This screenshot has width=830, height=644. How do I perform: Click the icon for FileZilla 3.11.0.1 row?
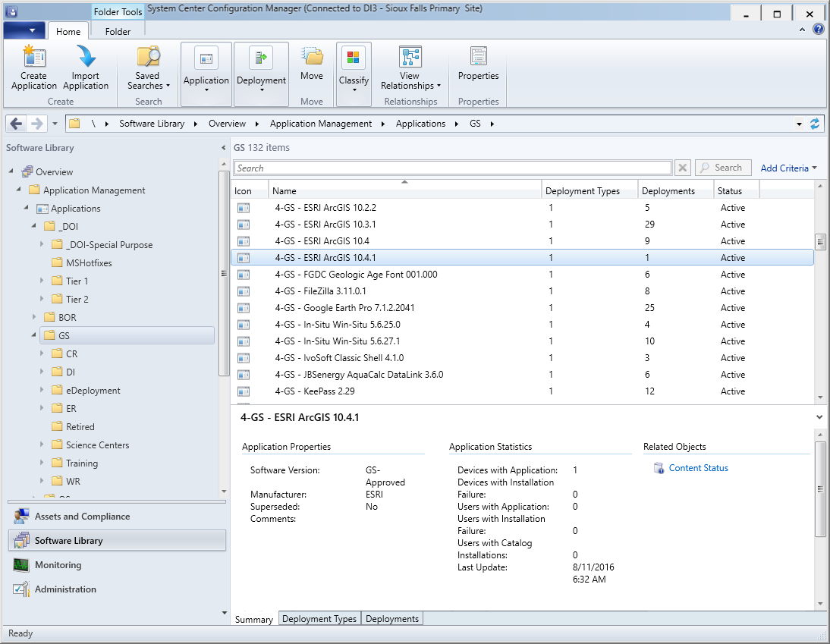point(244,291)
